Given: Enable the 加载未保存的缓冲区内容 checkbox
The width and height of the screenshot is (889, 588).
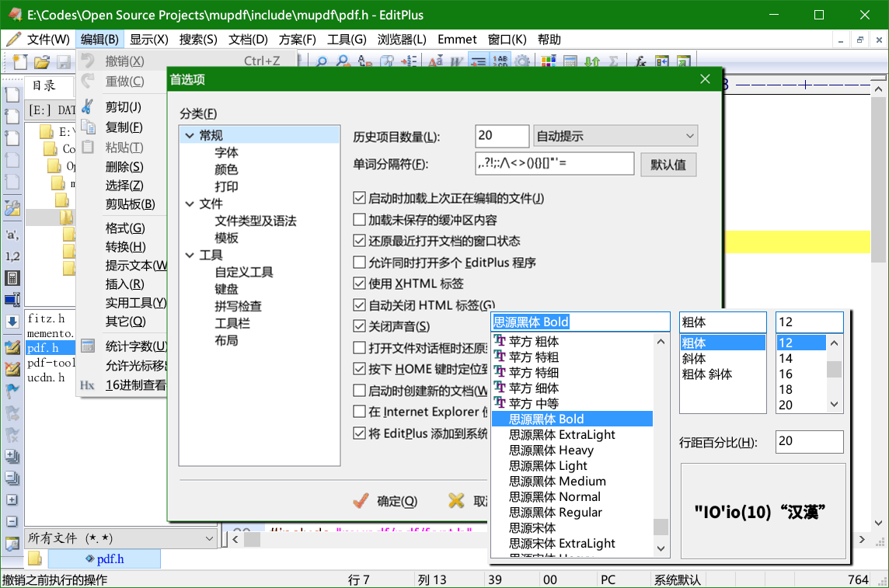Looking at the screenshot, I should point(359,220).
